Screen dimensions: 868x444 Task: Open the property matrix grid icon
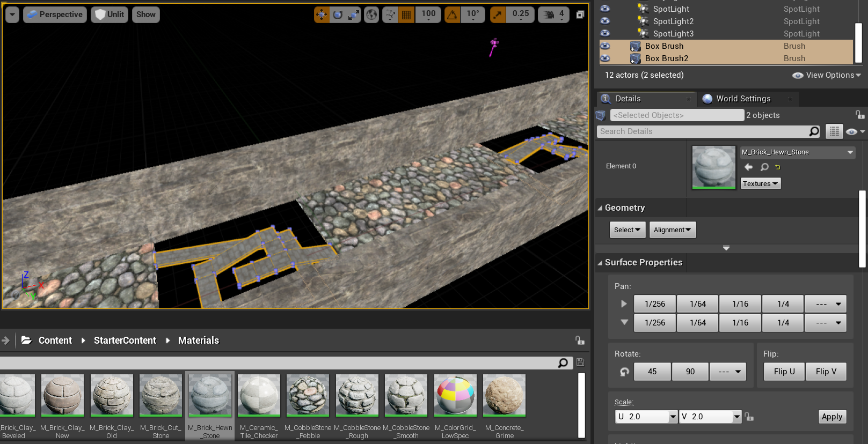point(834,131)
